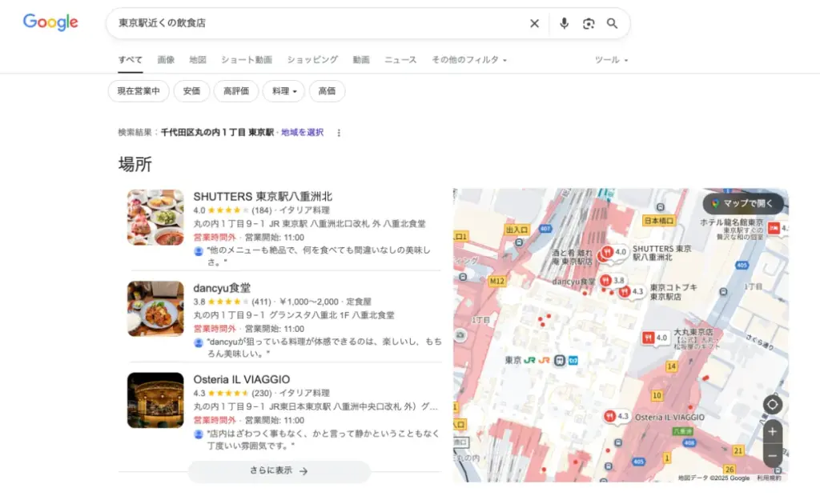Viewport: 820px width, 504px height.
Task: Start voice search with microphone icon
Action: [564, 23]
